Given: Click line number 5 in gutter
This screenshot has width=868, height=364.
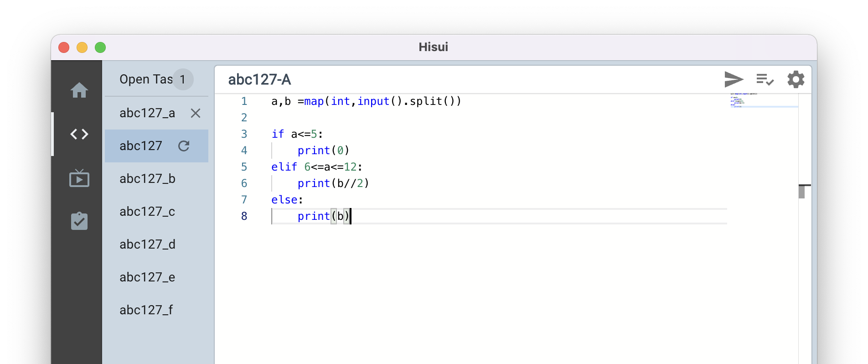Looking at the screenshot, I should pyautogui.click(x=244, y=167).
